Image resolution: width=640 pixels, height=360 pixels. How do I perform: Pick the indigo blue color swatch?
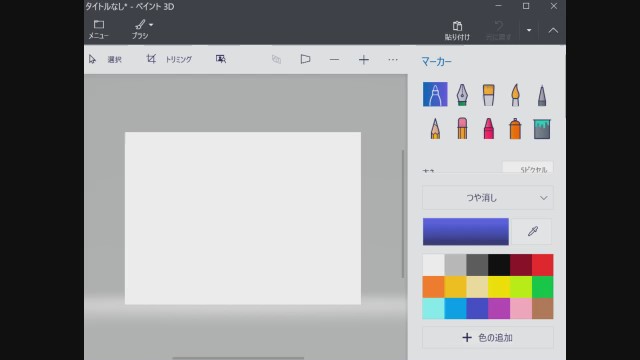click(x=477, y=308)
